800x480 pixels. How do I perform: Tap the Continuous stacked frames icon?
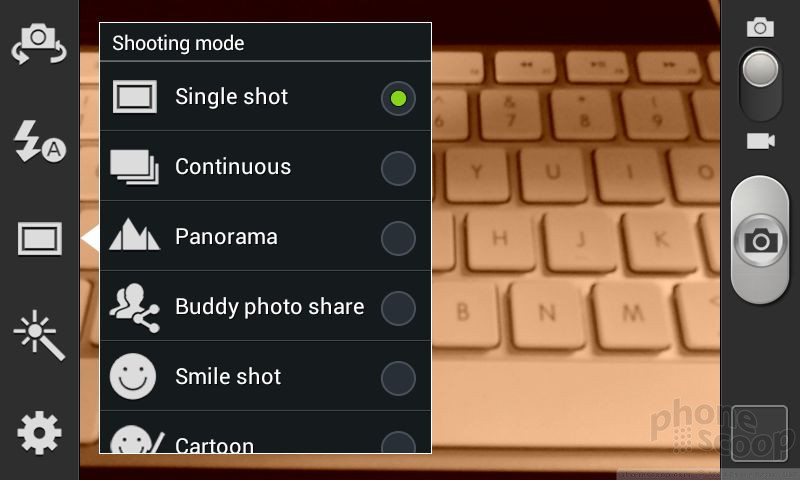[x=134, y=167]
